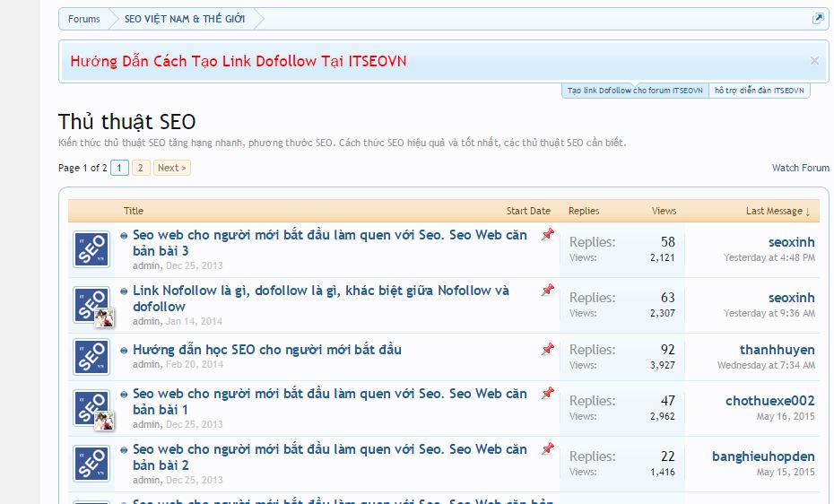This screenshot has height=504, width=834.
Task: Click unread dot icon of 'Link Nofollow là gì' thread
Action: point(124,291)
